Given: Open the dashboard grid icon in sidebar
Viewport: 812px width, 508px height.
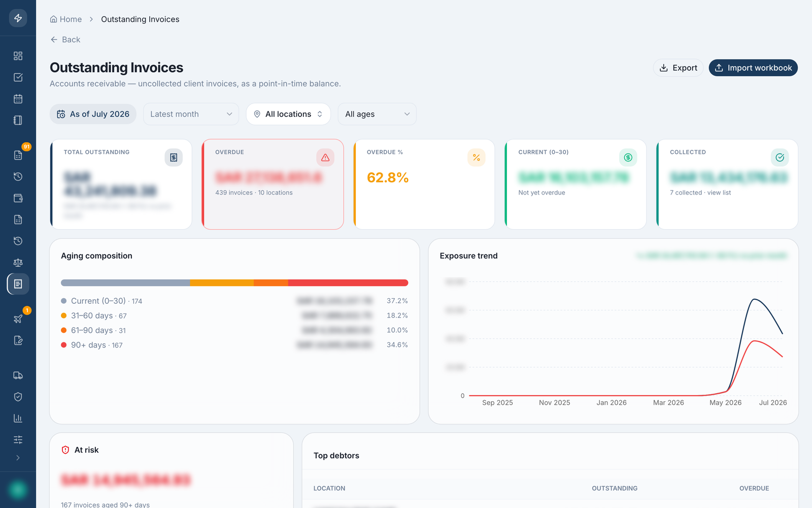Looking at the screenshot, I should tap(18, 56).
